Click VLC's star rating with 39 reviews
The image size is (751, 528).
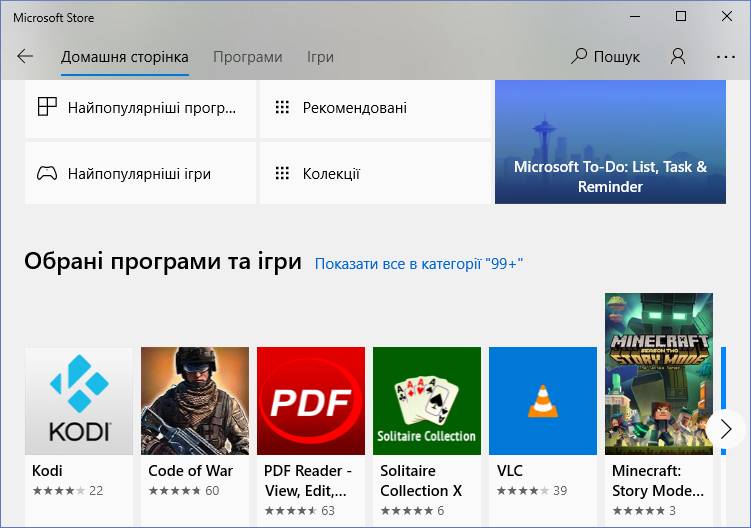tap(532, 491)
